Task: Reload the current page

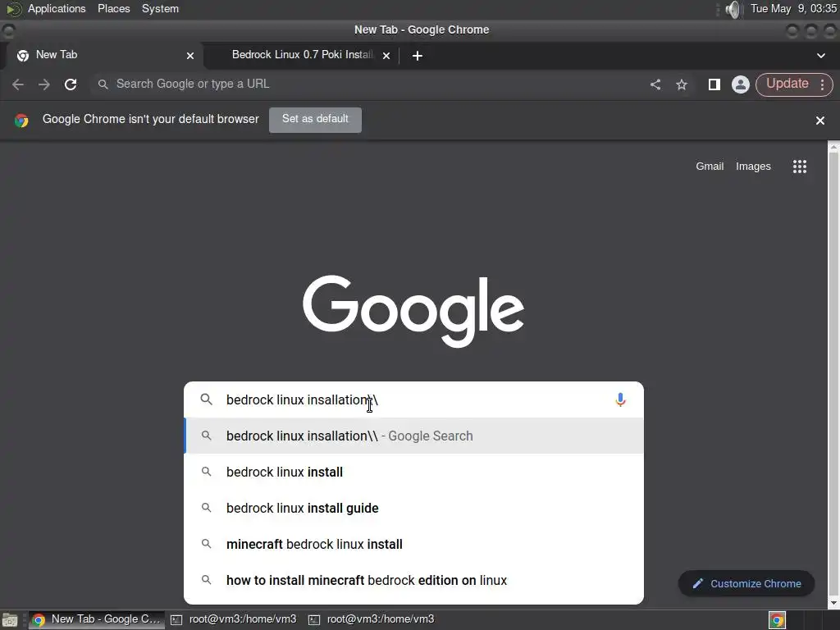Action: [x=71, y=84]
